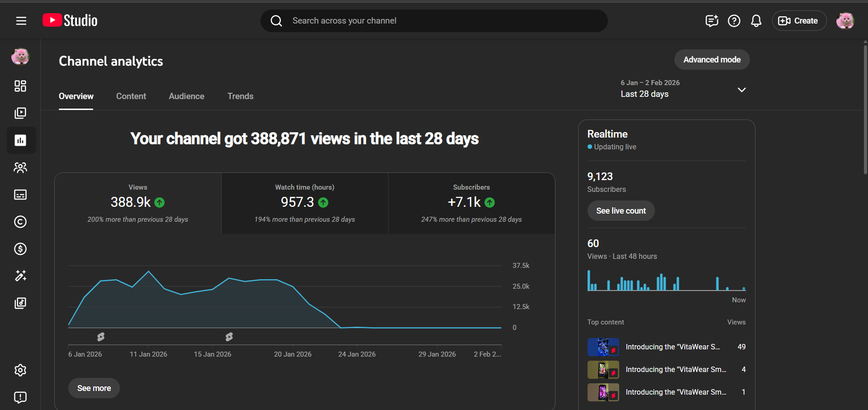868x410 pixels.
Task: Open the Subtitles sidebar icon
Action: [x=20, y=195]
